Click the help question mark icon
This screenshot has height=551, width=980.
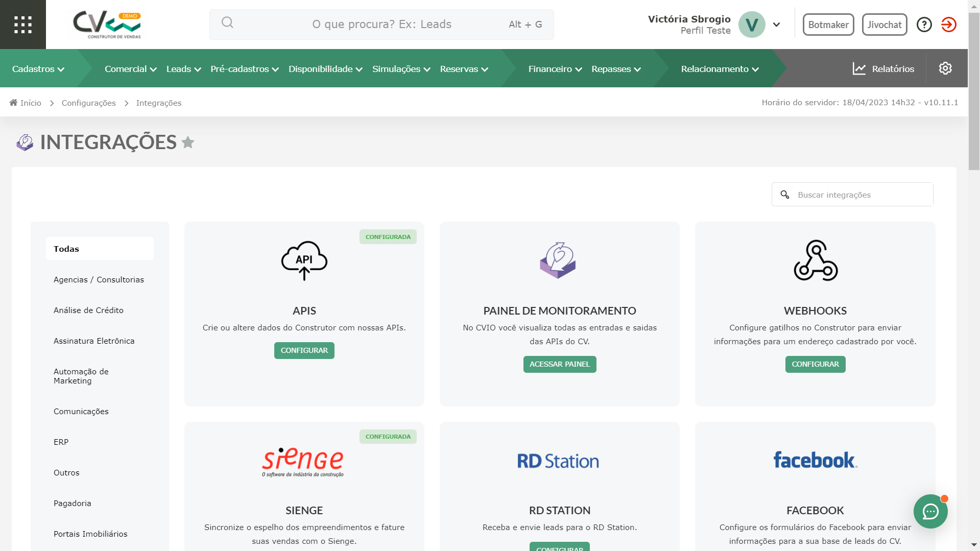[x=924, y=25]
